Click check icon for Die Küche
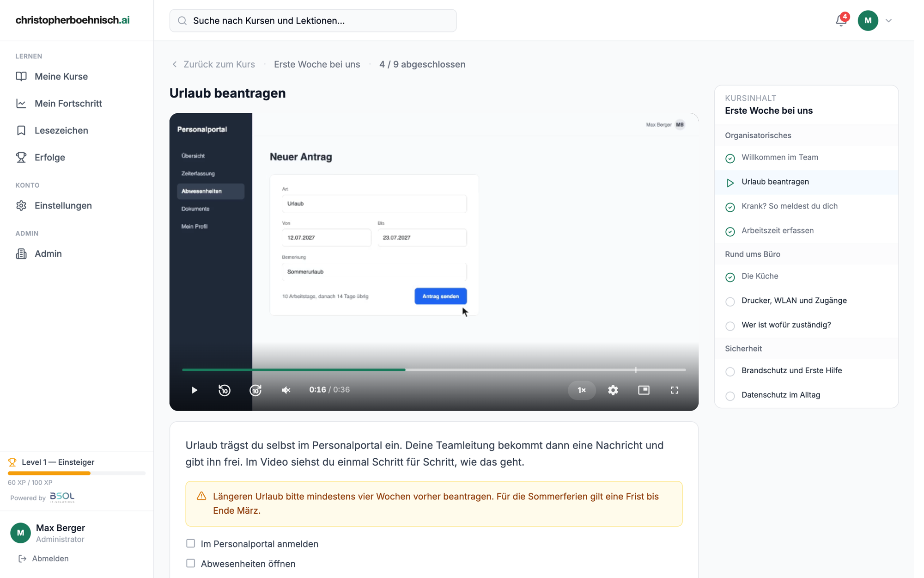This screenshot has width=924, height=578. (x=730, y=277)
